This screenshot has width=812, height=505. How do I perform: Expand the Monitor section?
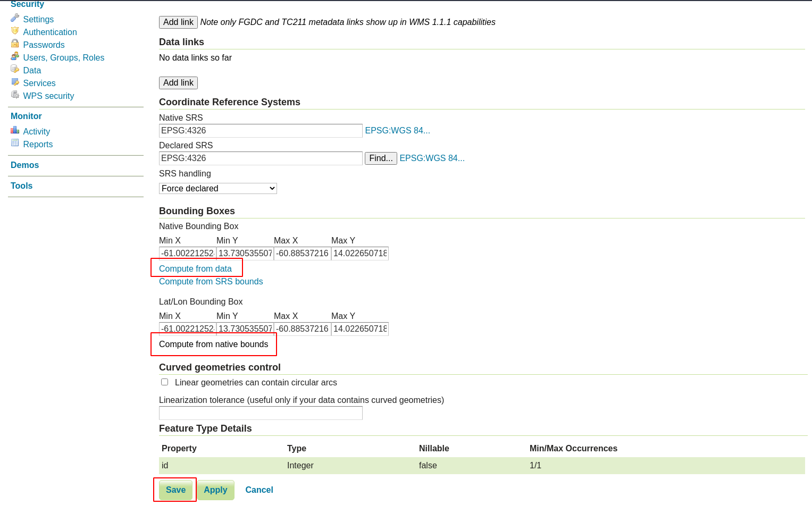coord(26,116)
